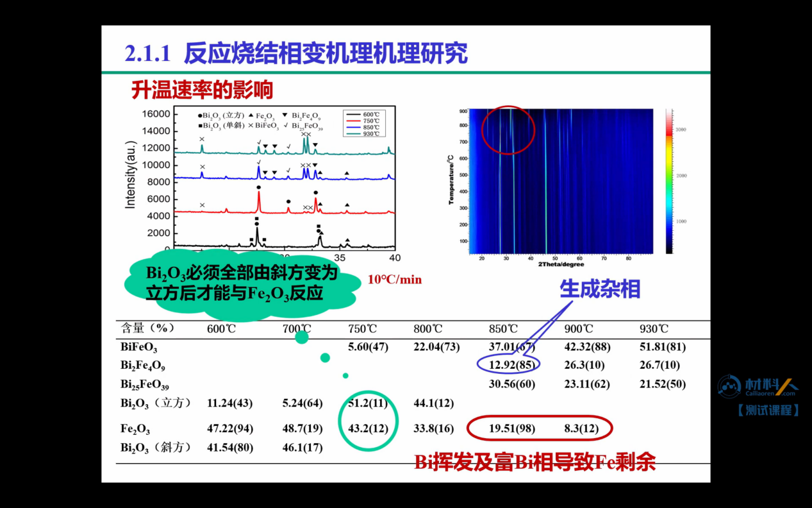Click the table cell "26.3(10)"
This screenshot has width=812, height=508.
584,365
